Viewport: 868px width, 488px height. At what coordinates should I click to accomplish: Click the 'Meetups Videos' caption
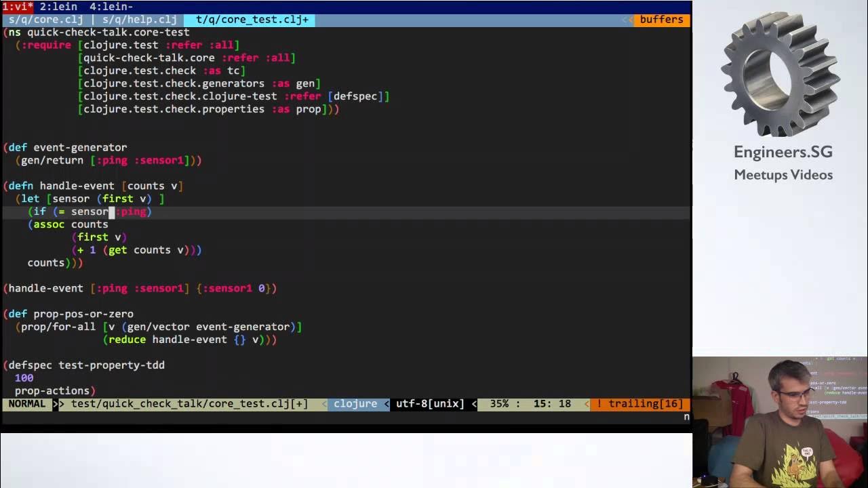(x=783, y=175)
